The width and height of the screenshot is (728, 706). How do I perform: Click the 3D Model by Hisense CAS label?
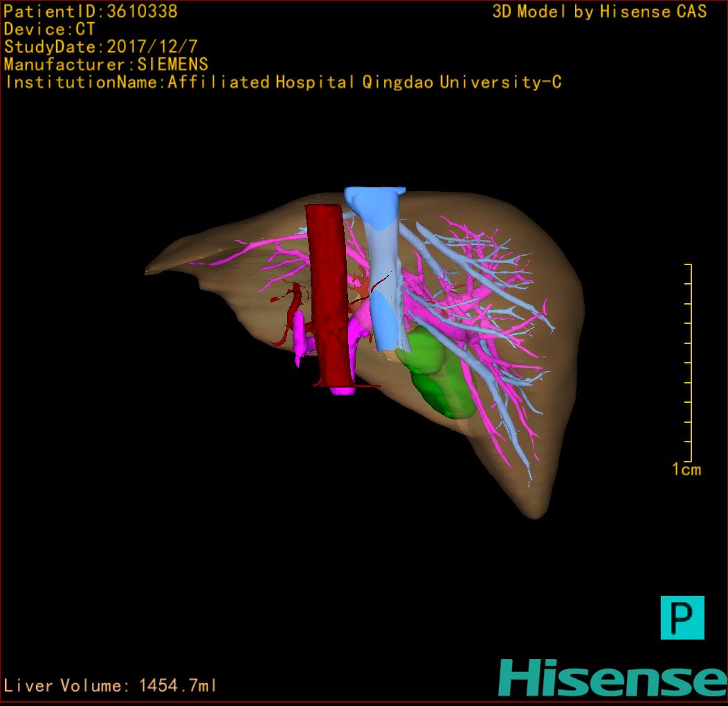pos(599,12)
